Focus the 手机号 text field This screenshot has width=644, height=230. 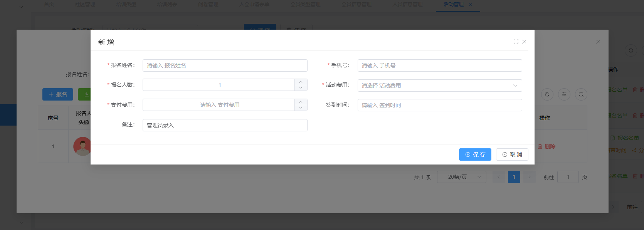click(x=439, y=65)
